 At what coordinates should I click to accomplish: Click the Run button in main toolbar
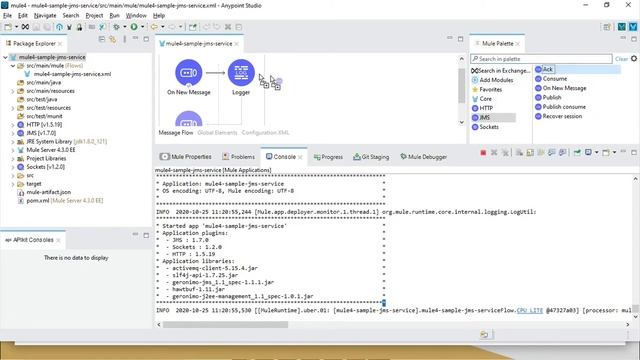pos(134,27)
